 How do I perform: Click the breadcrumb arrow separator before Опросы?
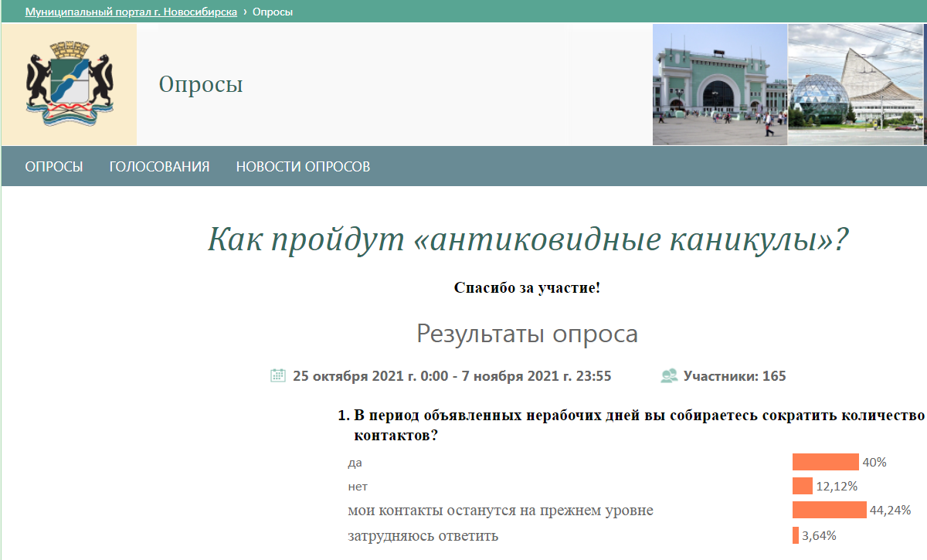coord(245,12)
